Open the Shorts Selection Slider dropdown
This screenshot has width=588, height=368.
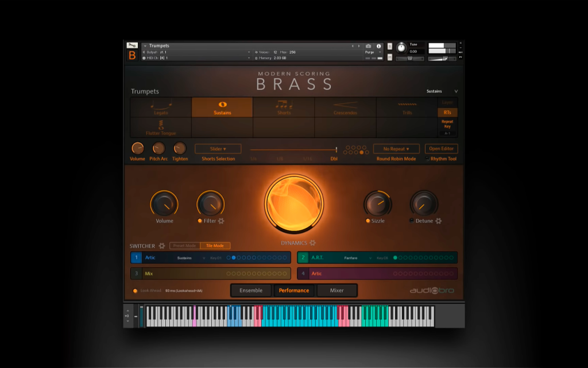(218, 149)
